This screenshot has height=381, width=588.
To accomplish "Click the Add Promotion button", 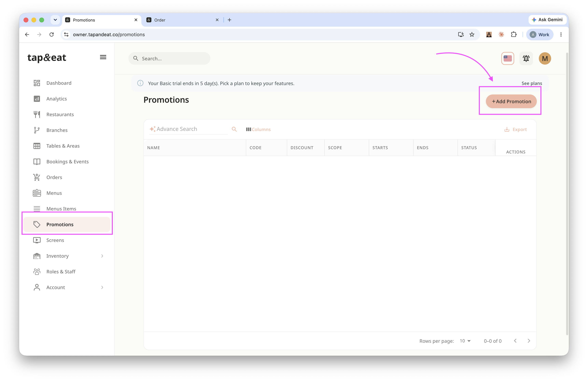I will (x=511, y=101).
